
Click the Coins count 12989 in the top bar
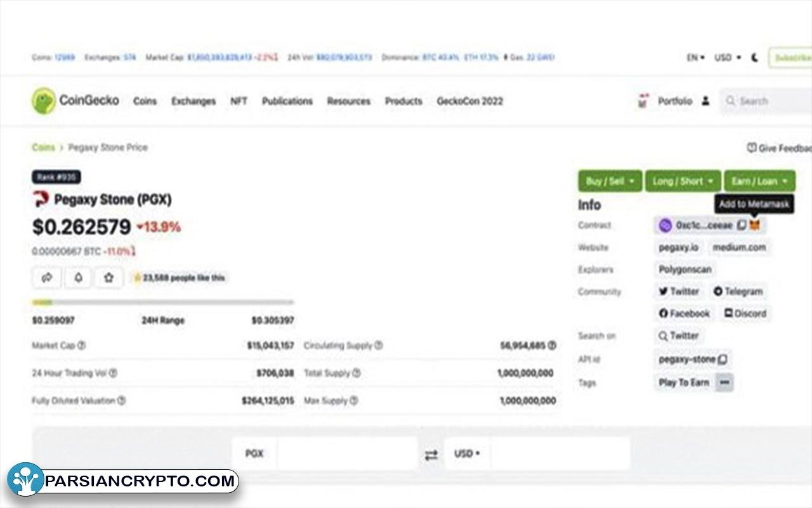tap(64, 57)
